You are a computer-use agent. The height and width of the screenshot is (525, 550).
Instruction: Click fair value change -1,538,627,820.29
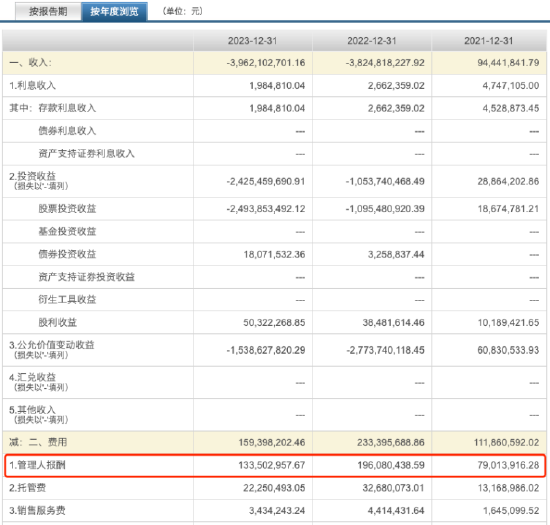(x=266, y=350)
